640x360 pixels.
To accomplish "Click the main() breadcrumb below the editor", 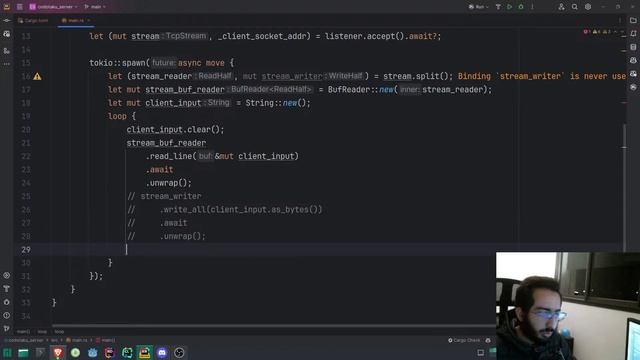I will tap(23, 332).
